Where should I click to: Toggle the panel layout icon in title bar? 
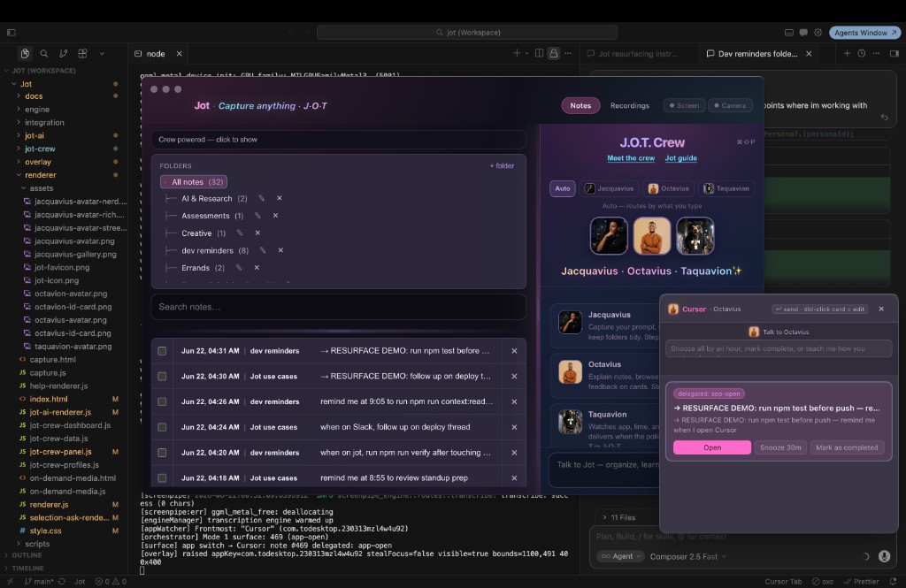coord(788,33)
